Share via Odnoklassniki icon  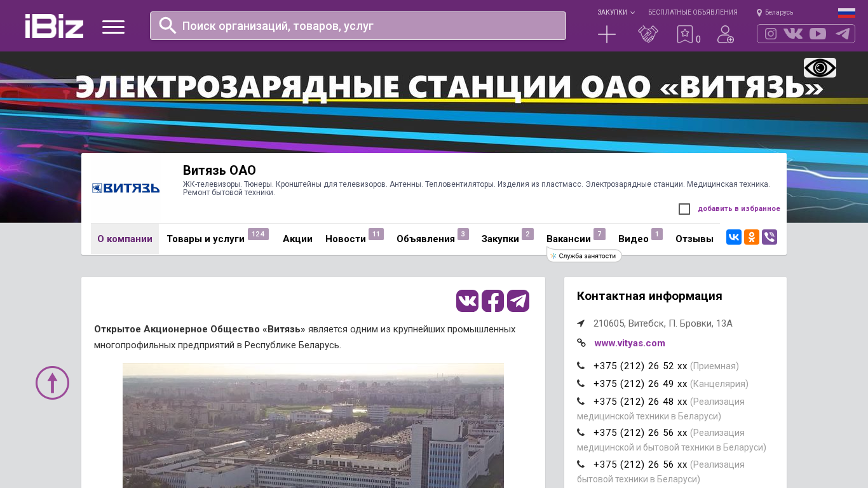coord(752,237)
